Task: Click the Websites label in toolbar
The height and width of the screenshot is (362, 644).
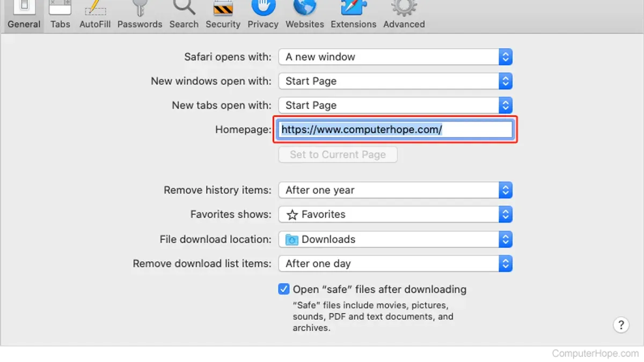Action: pos(305,24)
